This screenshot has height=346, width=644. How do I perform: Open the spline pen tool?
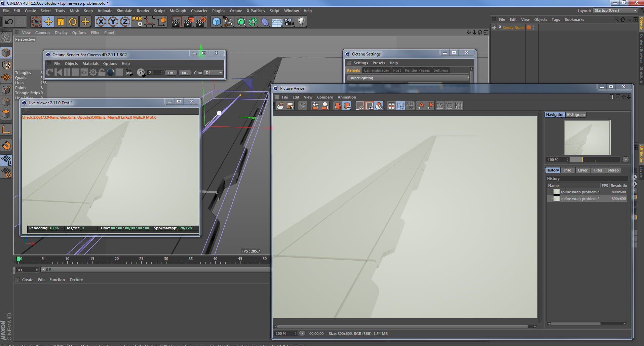point(229,22)
